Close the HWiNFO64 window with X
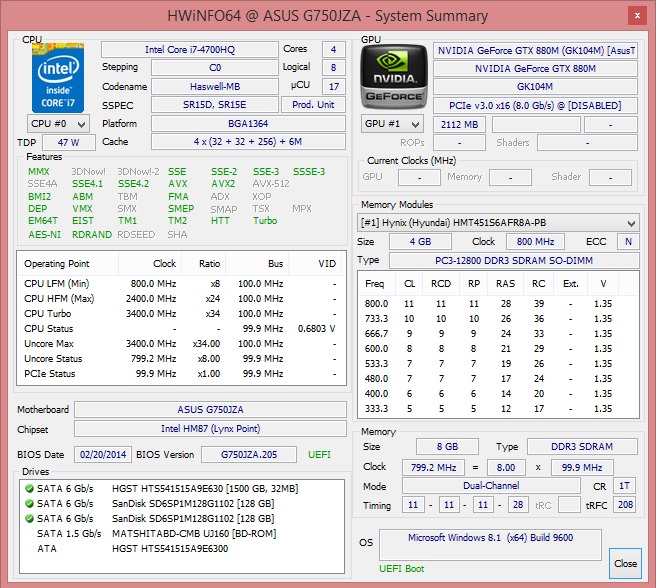 (x=637, y=16)
